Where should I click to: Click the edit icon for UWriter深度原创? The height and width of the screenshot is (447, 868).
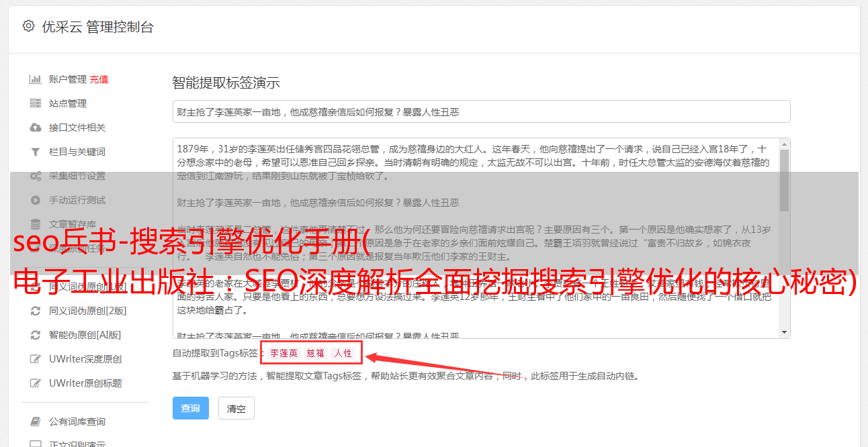36,359
